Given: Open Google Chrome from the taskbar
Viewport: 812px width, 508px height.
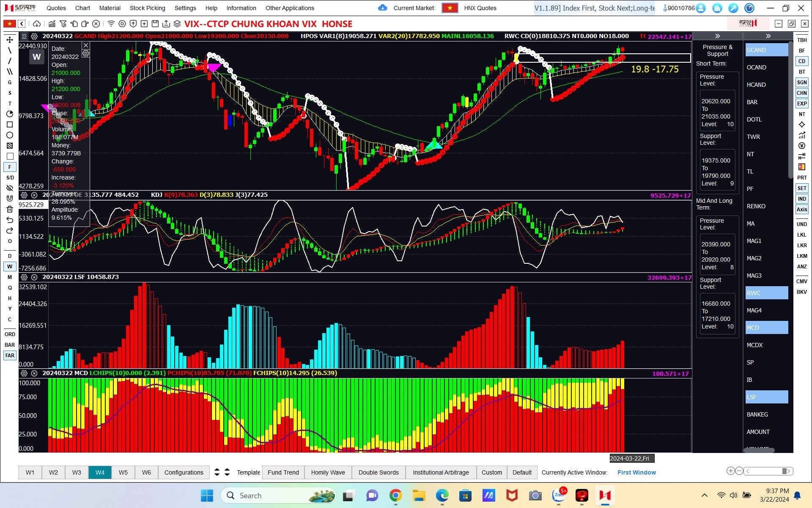Looking at the screenshot, I should (x=395, y=495).
